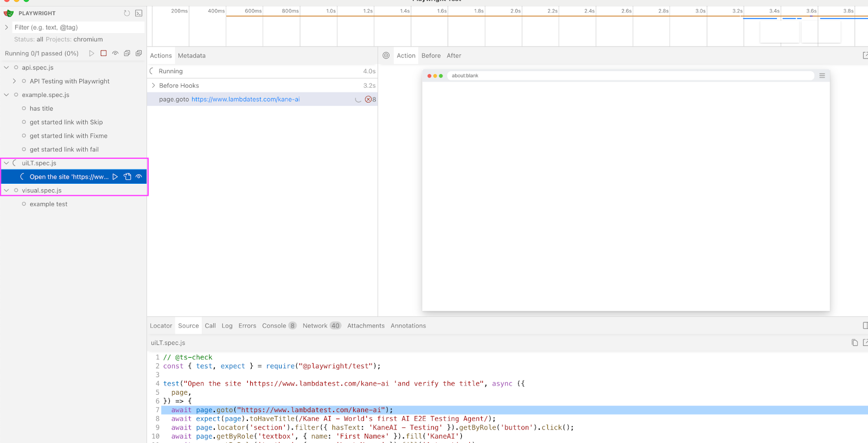Screen dimensions: 868x443
Task: Run the 'Open the site' test
Action: point(115,177)
